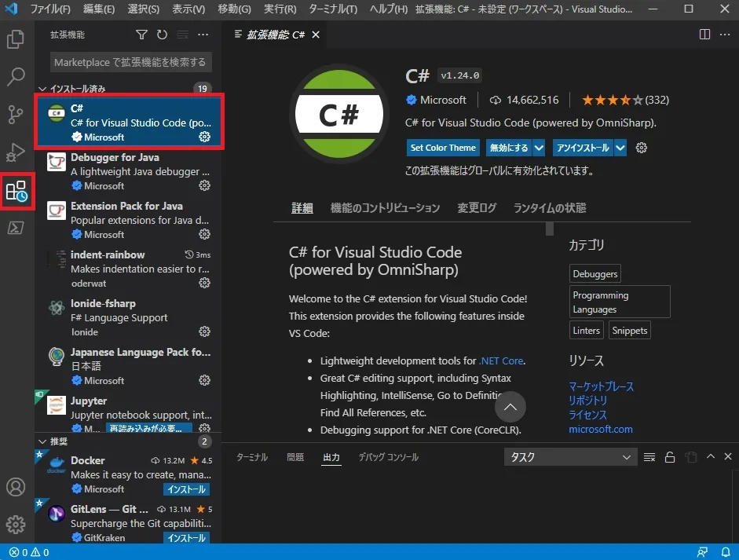Open the Search view in the activity bar
Image resolution: width=739 pixels, height=560 pixels.
[x=16, y=76]
